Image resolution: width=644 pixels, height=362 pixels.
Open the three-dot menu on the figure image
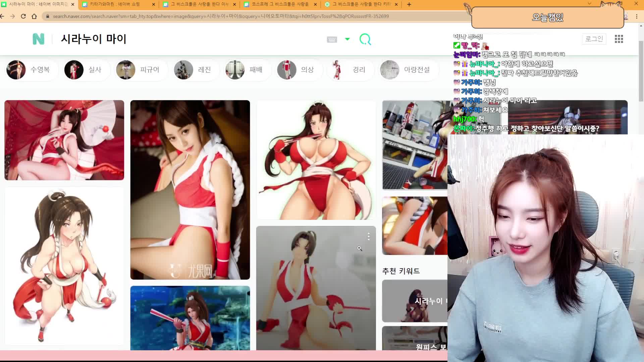368,236
